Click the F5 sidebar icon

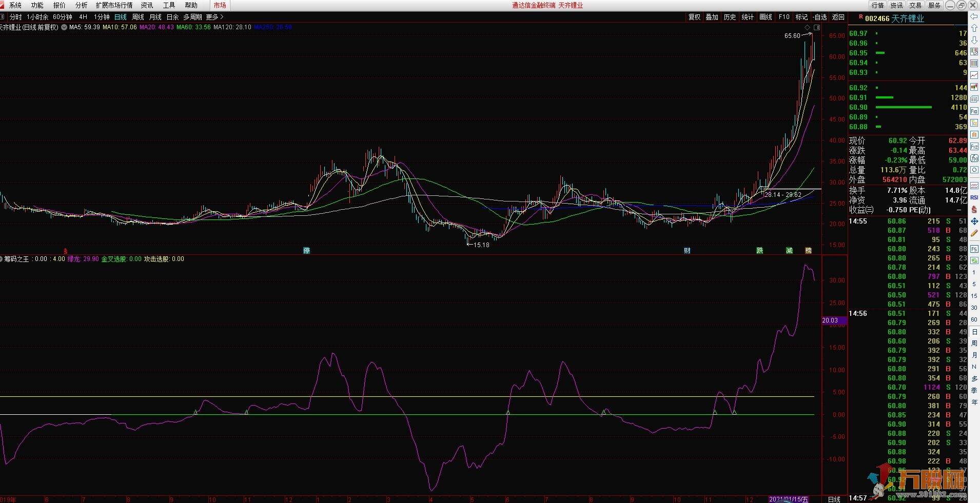(974, 249)
